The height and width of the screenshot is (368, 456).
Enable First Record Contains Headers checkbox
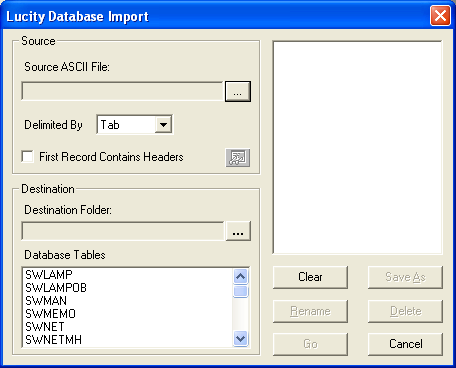[27, 156]
